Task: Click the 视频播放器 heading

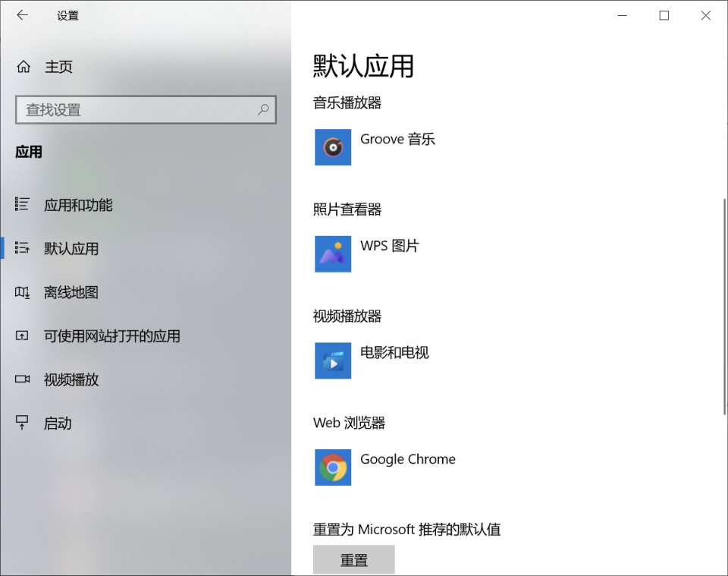Action: [x=347, y=316]
